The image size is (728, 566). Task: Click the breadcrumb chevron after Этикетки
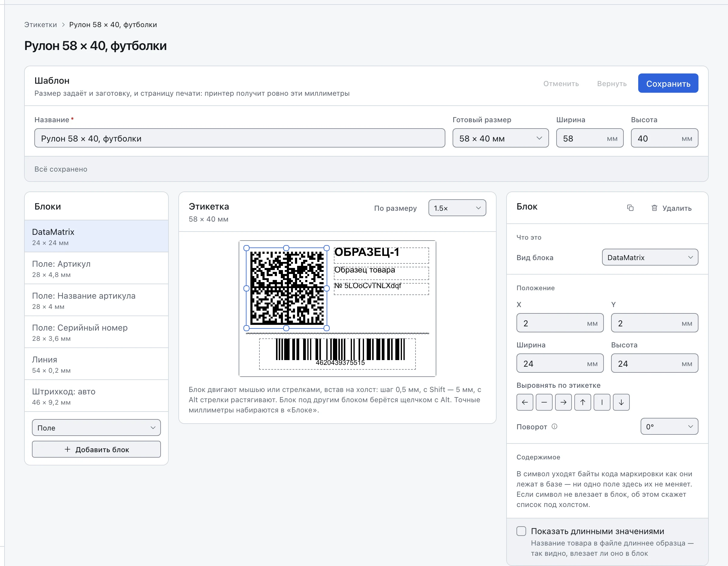point(63,25)
